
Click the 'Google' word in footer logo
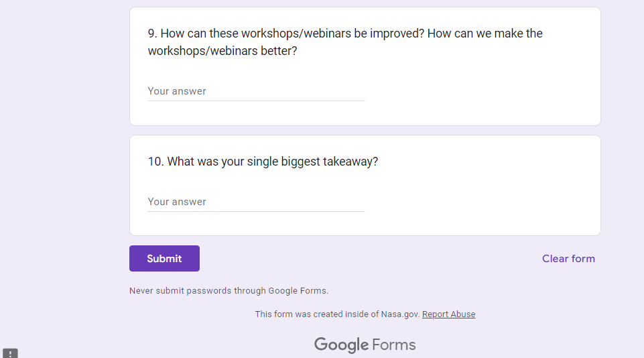(341, 345)
